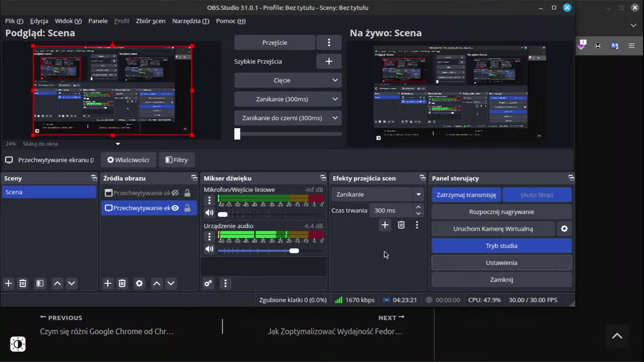This screenshot has height=362, width=644.
Task: Delete selected source with trash icon
Action: pyautogui.click(x=122, y=284)
